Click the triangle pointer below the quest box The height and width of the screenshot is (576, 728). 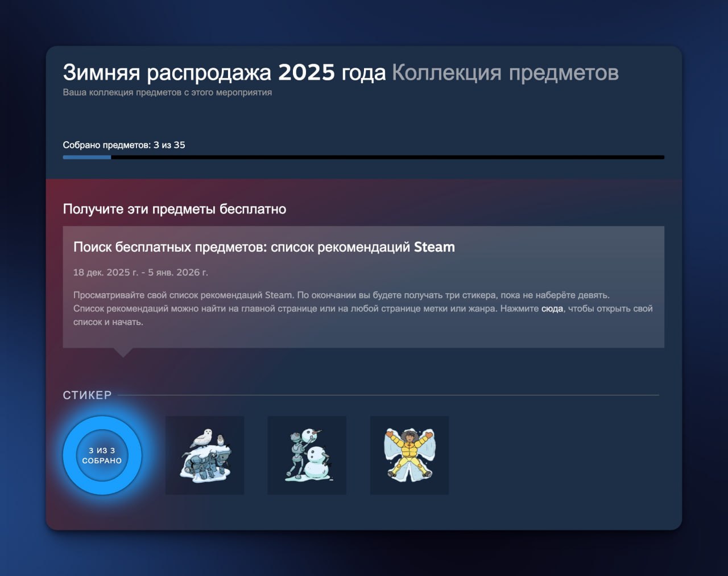point(123,352)
